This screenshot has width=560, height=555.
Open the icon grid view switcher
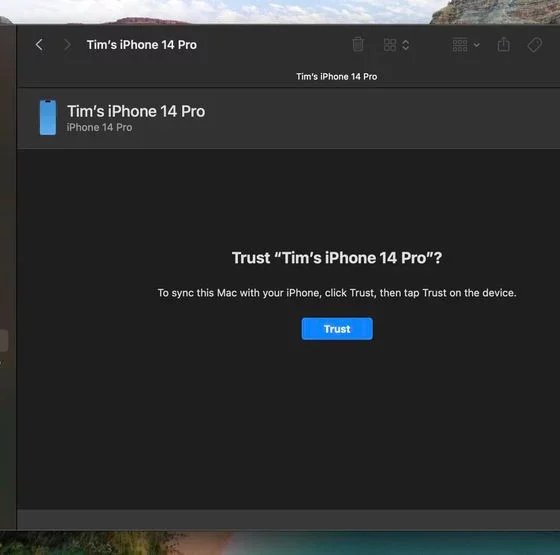[396, 45]
